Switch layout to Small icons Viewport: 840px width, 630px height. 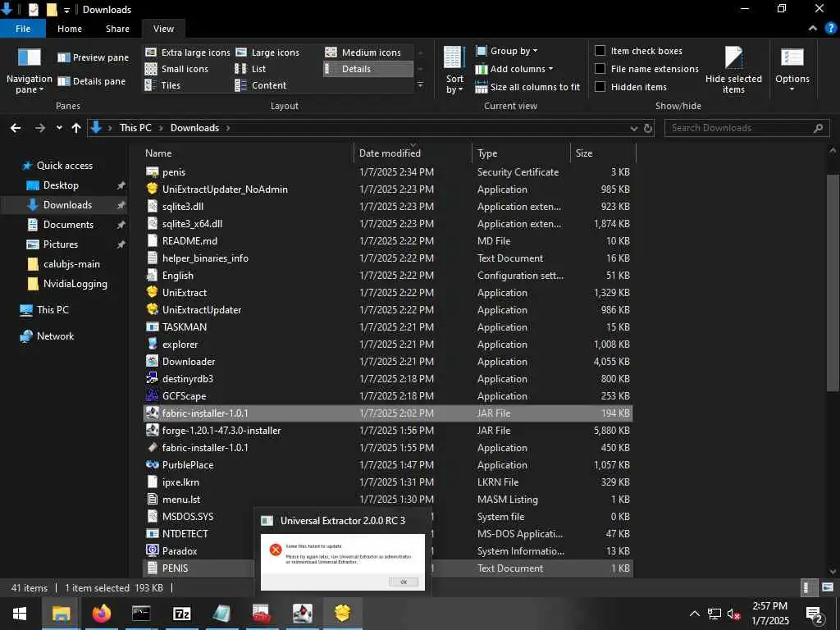[x=177, y=69]
